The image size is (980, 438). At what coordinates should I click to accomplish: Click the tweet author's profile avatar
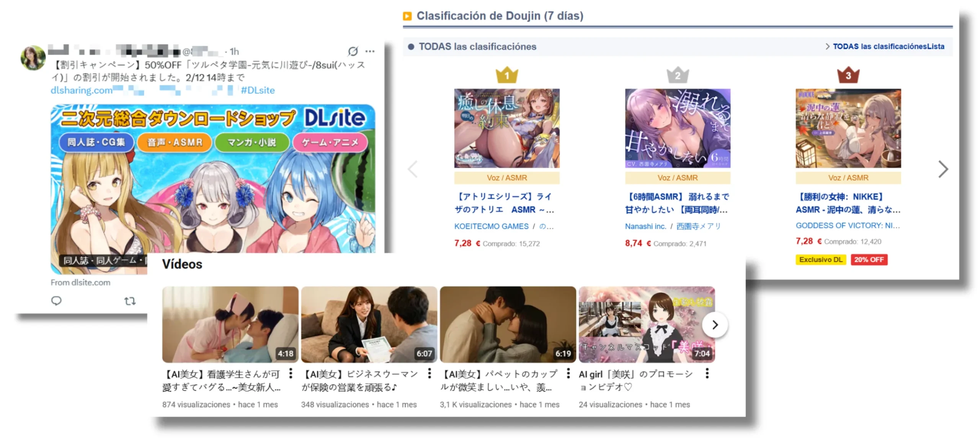click(x=33, y=58)
